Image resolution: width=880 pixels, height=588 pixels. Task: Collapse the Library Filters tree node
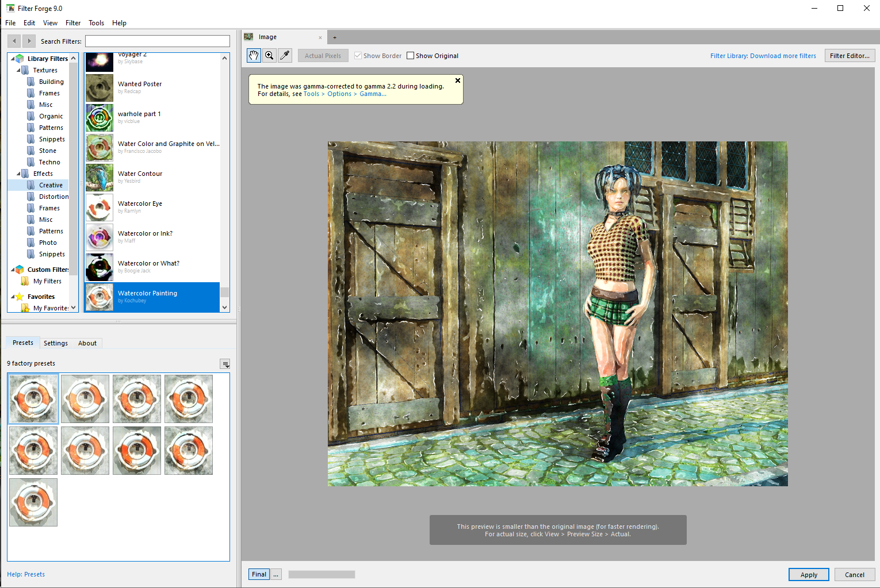coord(13,59)
